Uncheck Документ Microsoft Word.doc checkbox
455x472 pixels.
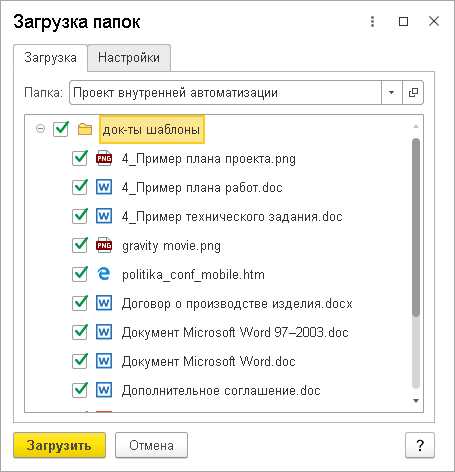point(80,361)
